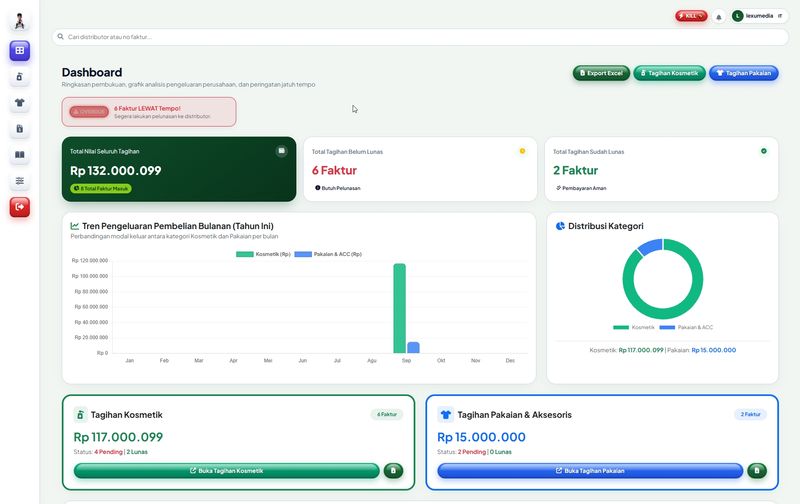Toggle the Pakaian & ACC (Rp) bar chart legend

pyautogui.click(x=328, y=254)
